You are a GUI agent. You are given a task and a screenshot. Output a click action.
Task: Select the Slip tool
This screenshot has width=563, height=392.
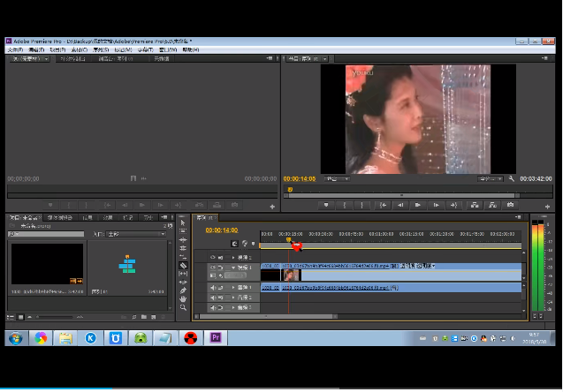[183, 274]
